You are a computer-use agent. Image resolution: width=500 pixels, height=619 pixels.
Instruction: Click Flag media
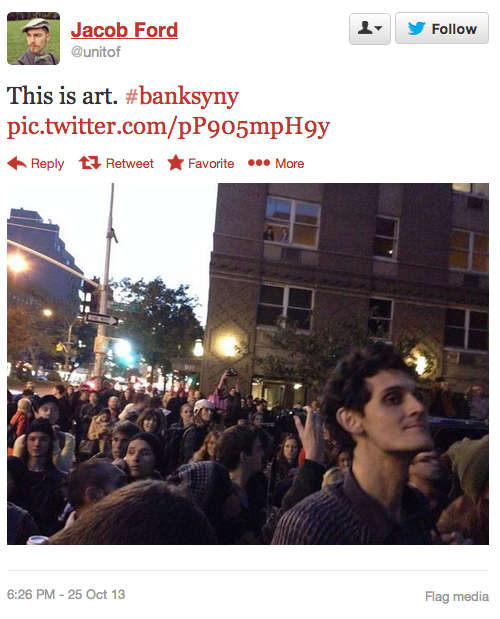click(x=457, y=596)
